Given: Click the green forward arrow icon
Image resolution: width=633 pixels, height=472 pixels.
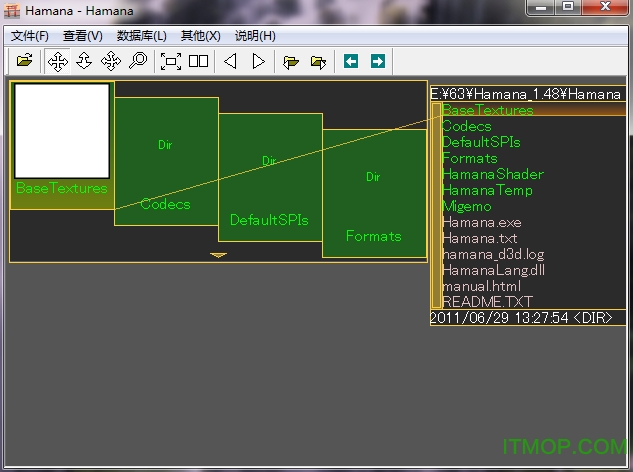Looking at the screenshot, I should 377,61.
